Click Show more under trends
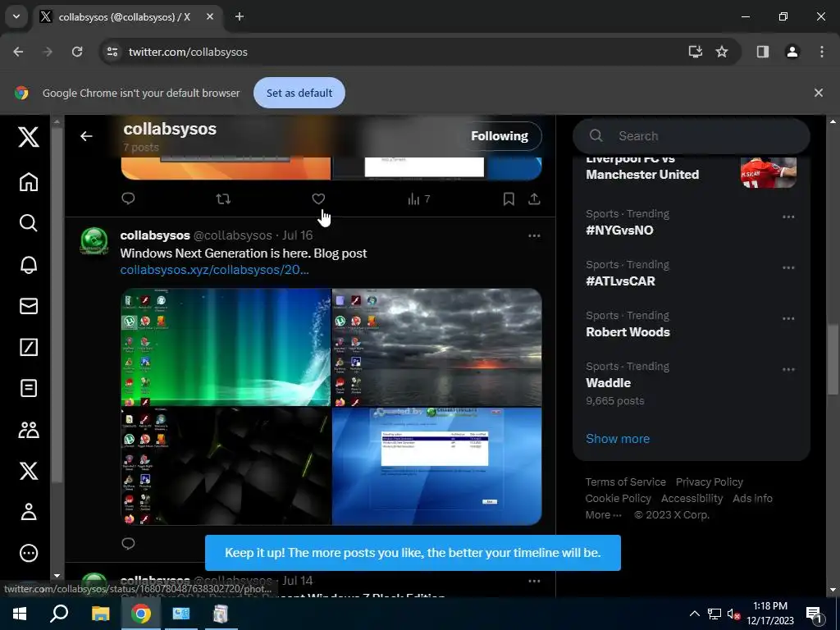The height and width of the screenshot is (630, 840). click(x=617, y=439)
